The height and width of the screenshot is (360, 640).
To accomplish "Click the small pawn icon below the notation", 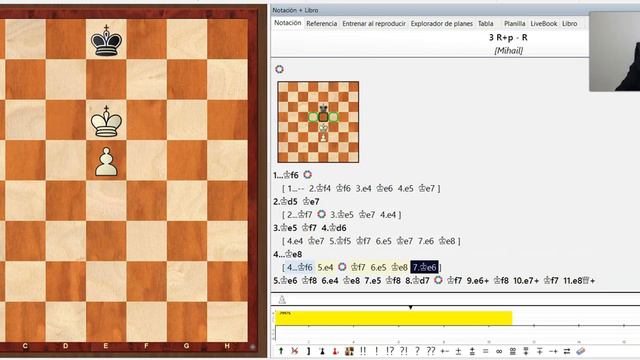I will pyautogui.click(x=282, y=300).
